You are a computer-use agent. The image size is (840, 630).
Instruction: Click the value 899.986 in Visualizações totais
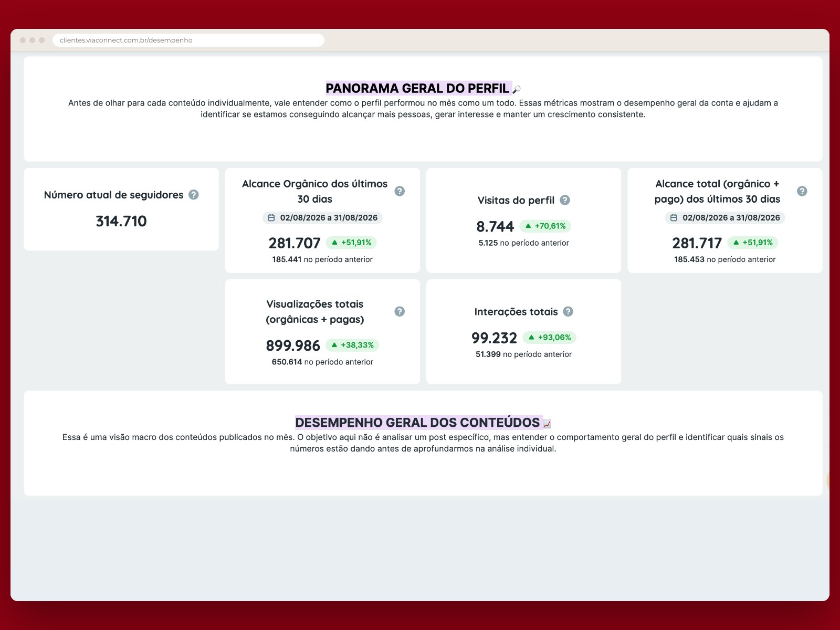293,345
